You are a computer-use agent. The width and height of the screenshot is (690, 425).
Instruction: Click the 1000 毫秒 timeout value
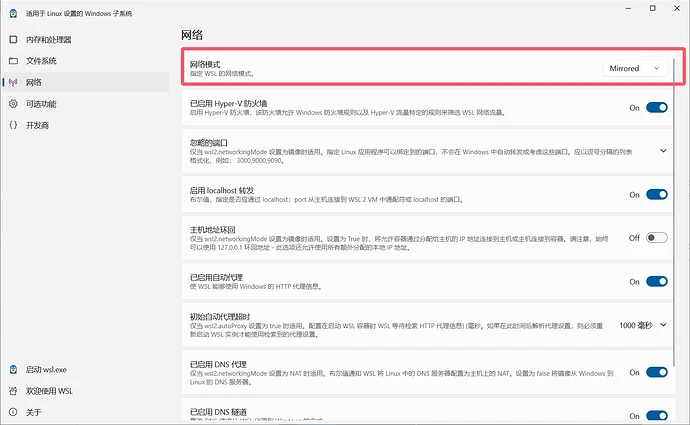point(635,325)
